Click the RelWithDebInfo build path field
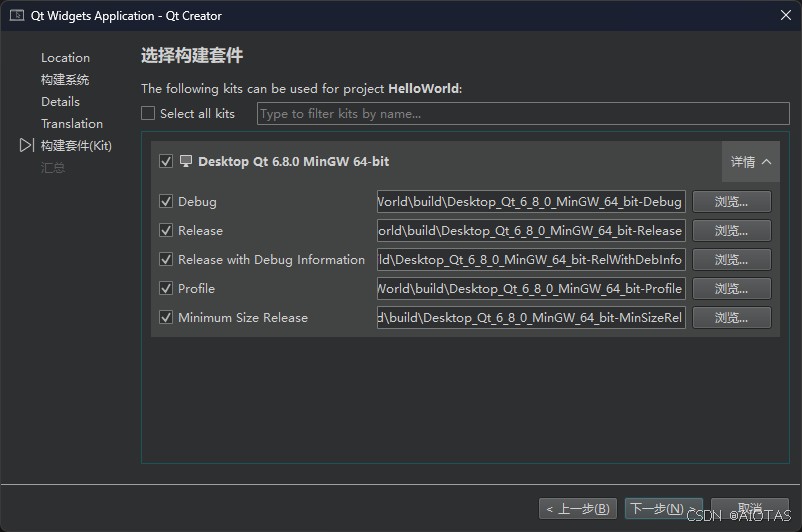 (x=531, y=259)
